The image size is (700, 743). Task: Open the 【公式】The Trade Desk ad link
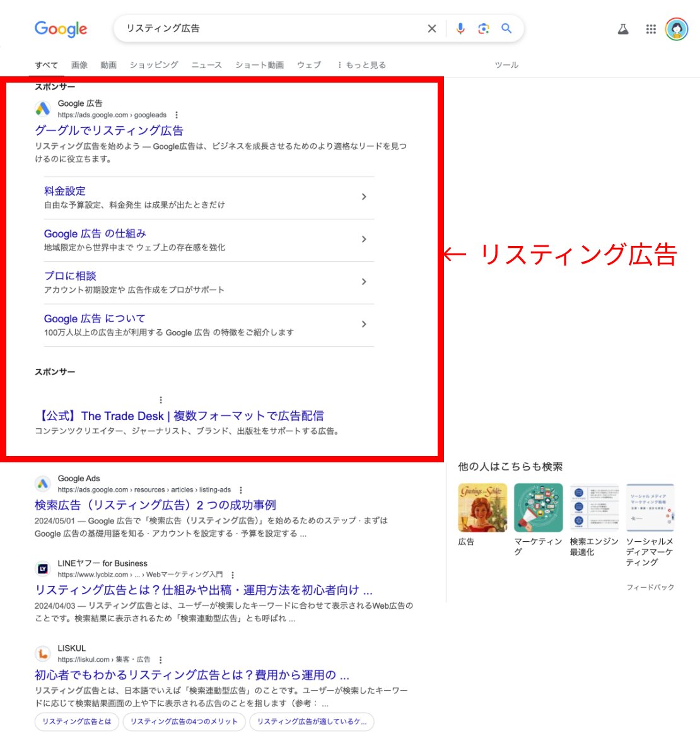tap(180, 416)
